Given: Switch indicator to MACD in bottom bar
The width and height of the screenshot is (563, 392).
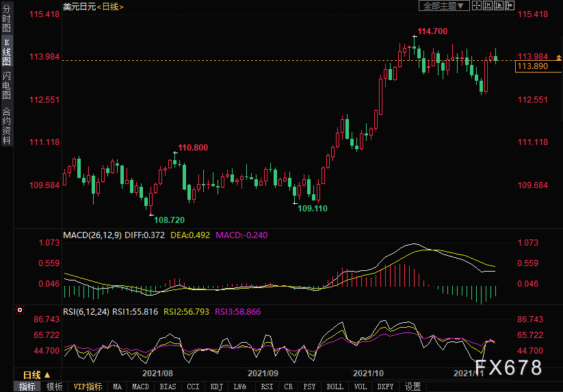Looking at the screenshot, I should tap(140, 387).
